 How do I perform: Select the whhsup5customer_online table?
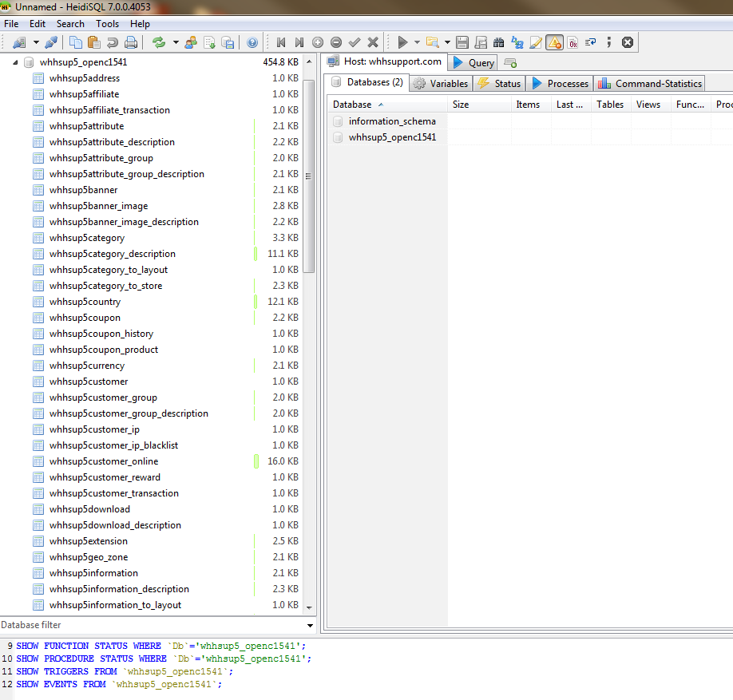(x=104, y=461)
